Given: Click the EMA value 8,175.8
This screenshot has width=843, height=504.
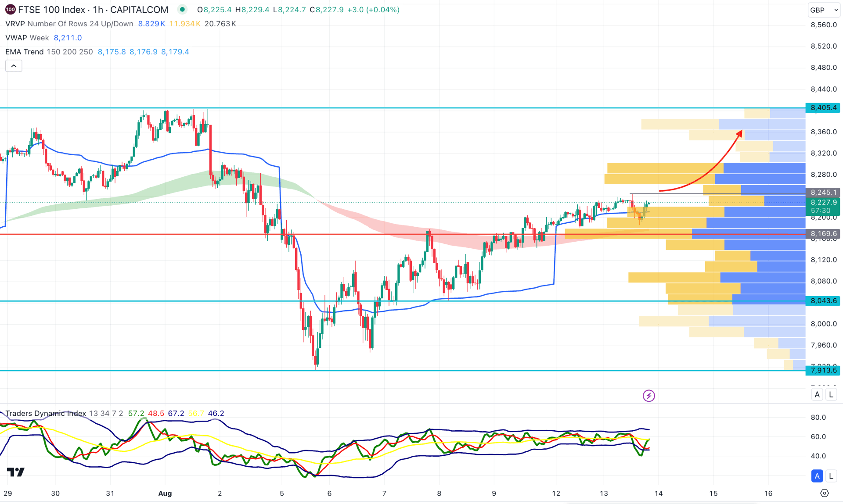Looking at the screenshot, I should [112, 52].
